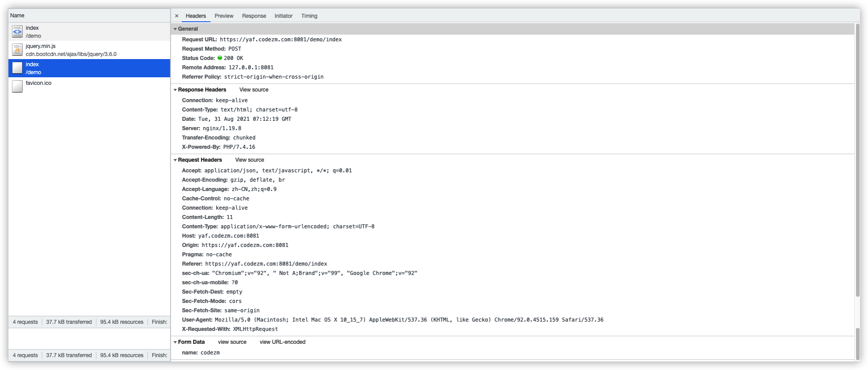Close the request details panel
The width and height of the screenshot is (868, 370).
click(177, 16)
